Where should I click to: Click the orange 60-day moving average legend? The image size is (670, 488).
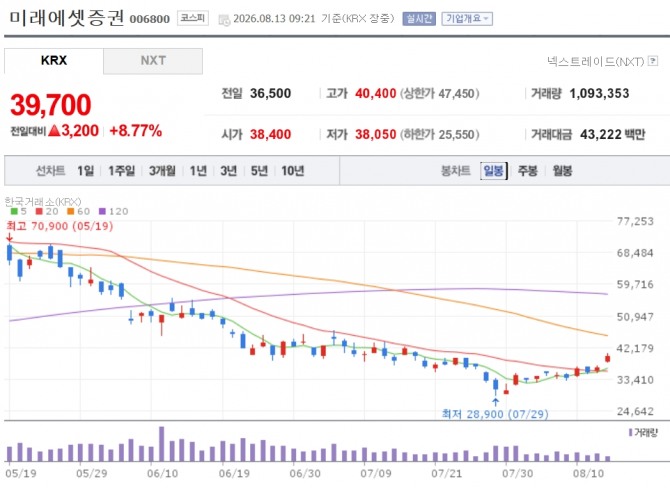click(79, 211)
